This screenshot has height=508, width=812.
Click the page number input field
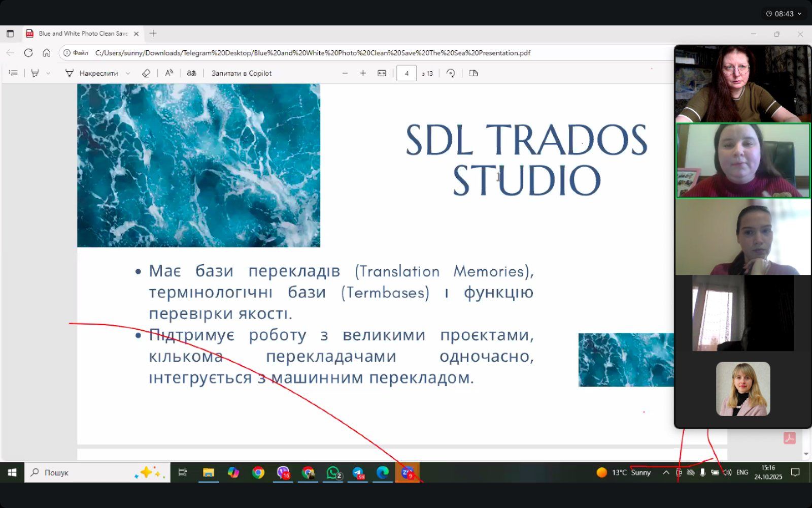tap(406, 73)
